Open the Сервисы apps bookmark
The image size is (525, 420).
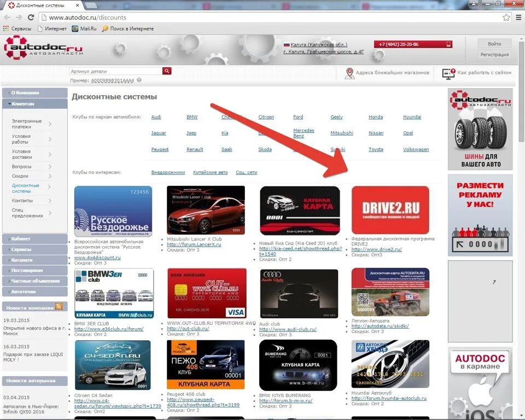coord(17,29)
